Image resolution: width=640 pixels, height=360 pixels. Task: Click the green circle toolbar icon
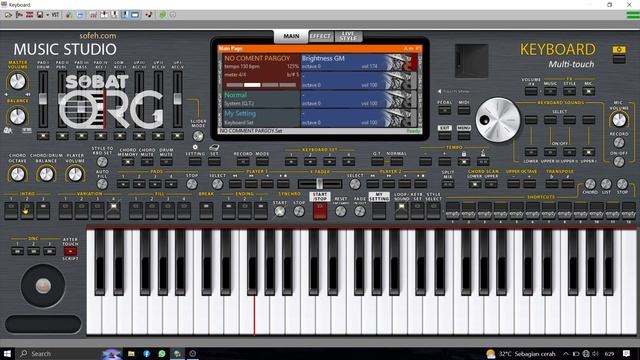point(163,15)
